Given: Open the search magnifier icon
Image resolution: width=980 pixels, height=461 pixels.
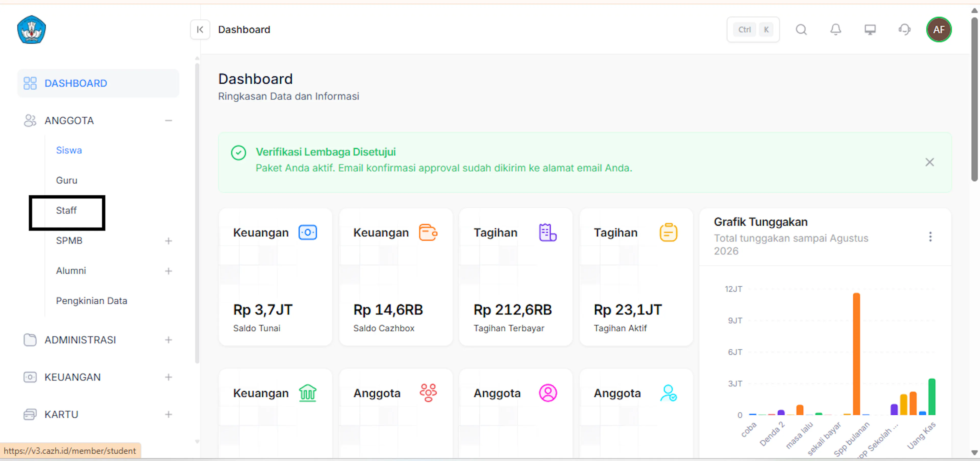Looking at the screenshot, I should click(x=801, y=29).
